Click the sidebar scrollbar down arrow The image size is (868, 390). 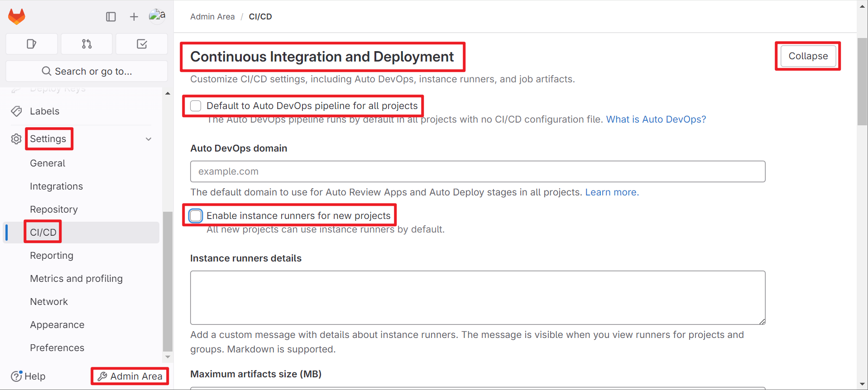[168, 357]
